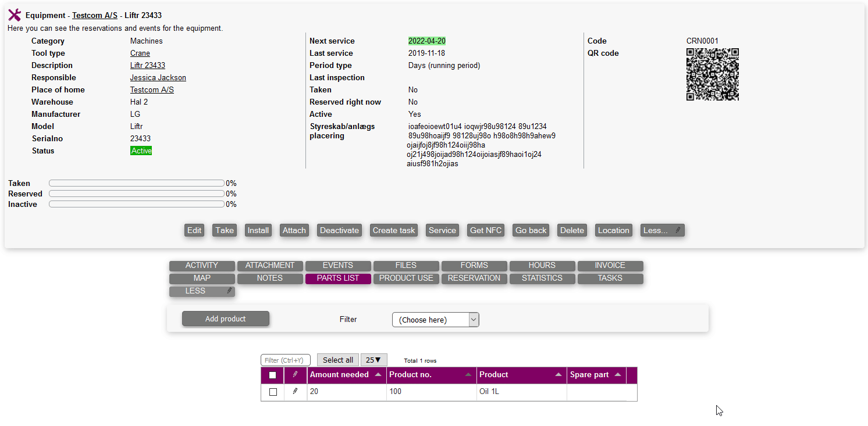Click the QR code image
Viewport: 868px width, 426px height.
(712, 74)
